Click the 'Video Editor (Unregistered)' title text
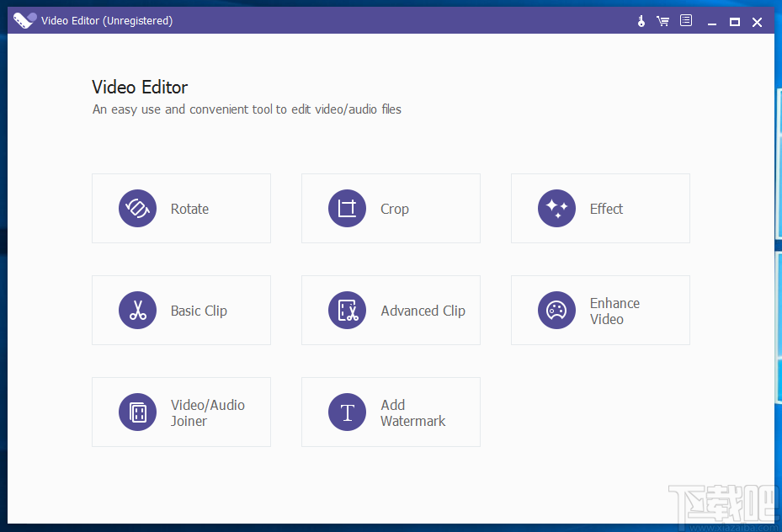The width and height of the screenshot is (782, 532). [107, 21]
